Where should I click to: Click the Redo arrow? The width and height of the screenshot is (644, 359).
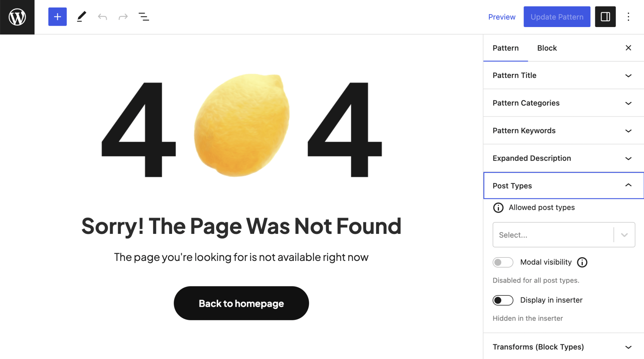coord(123,17)
